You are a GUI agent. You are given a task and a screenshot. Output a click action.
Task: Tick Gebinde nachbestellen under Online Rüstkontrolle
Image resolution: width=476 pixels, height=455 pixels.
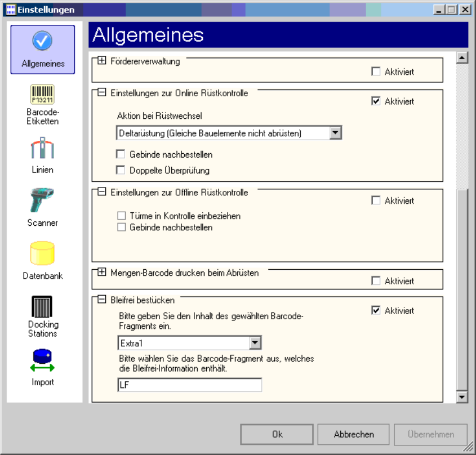(x=121, y=154)
